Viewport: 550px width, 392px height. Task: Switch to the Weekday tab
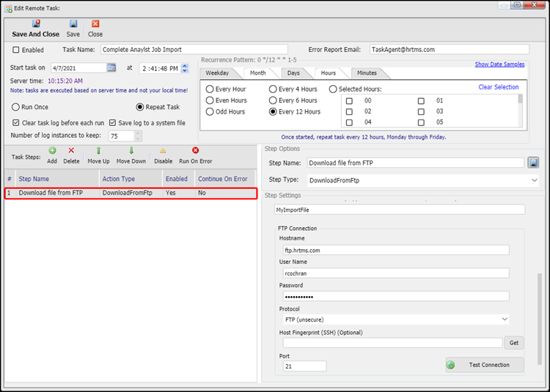[x=217, y=73]
